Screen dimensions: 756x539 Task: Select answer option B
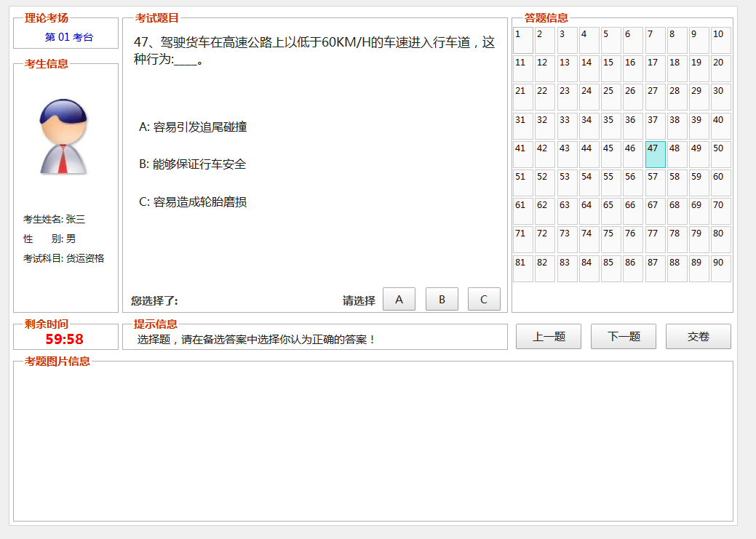pyautogui.click(x=441, y=298)
